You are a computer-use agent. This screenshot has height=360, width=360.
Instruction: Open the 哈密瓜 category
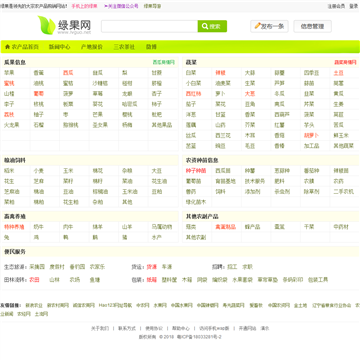pyautogui.click(x=130, y=104)
